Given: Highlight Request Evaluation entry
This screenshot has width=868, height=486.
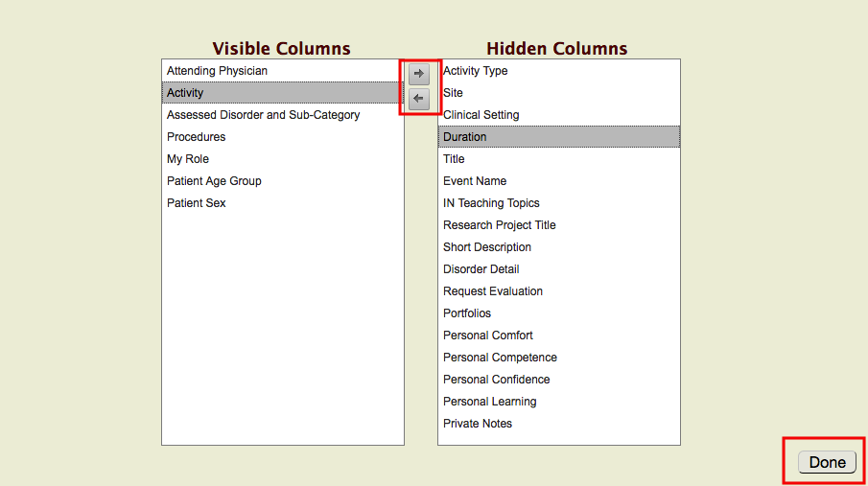Looking at the screenshot, I should coord(559,291).
